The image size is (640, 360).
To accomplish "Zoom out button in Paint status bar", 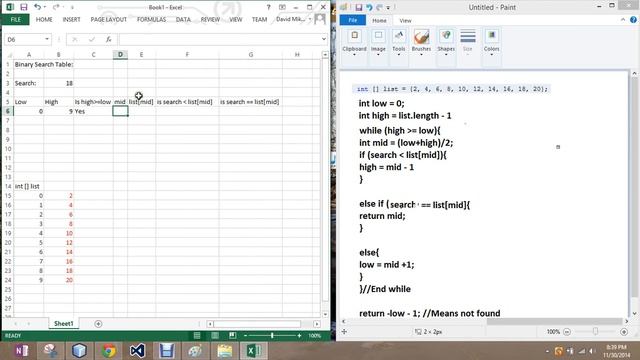I will coord(567,332).
